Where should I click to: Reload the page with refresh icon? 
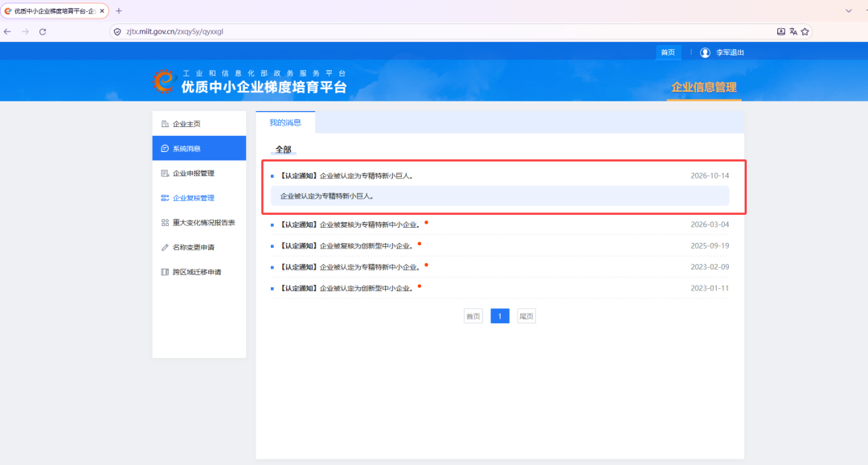(x=43, y=31)
